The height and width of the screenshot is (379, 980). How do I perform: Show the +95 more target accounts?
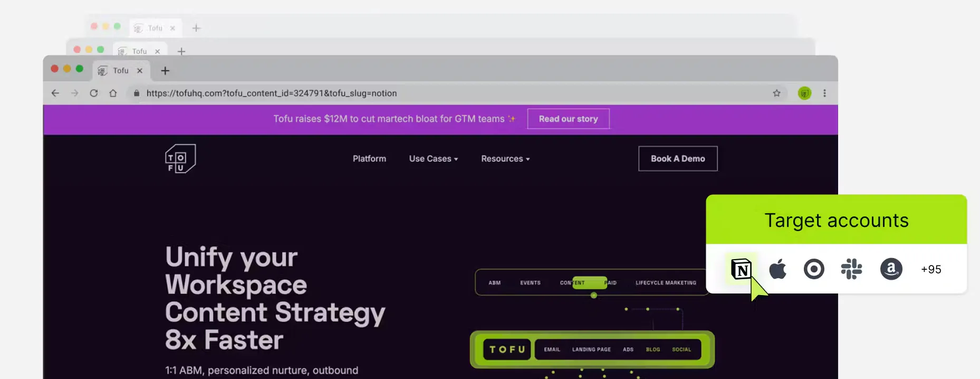point(931,269)
